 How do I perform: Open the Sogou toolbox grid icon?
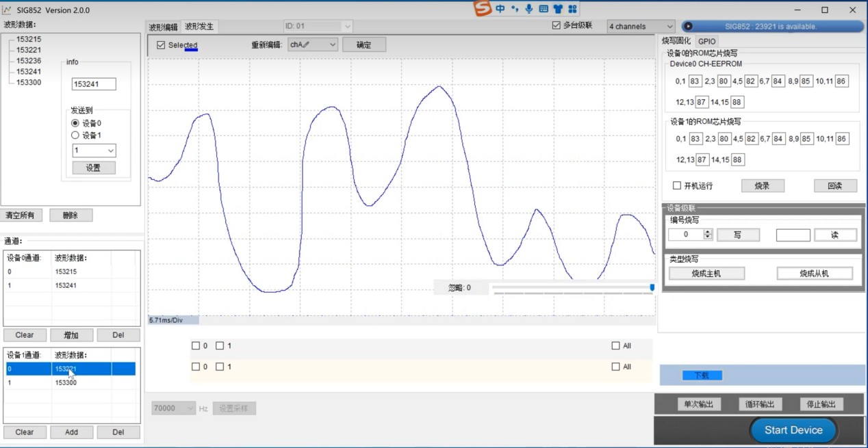click(572, 9)
